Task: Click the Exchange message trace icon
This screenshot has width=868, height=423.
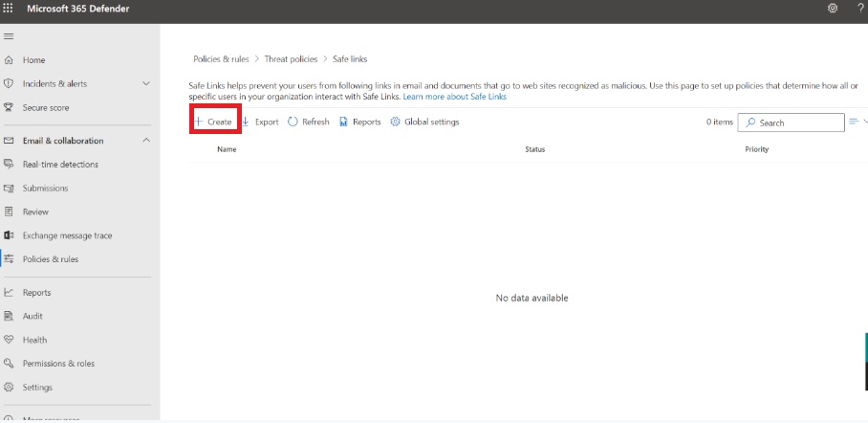Action: pyautogui.click(x=9, y=235)
